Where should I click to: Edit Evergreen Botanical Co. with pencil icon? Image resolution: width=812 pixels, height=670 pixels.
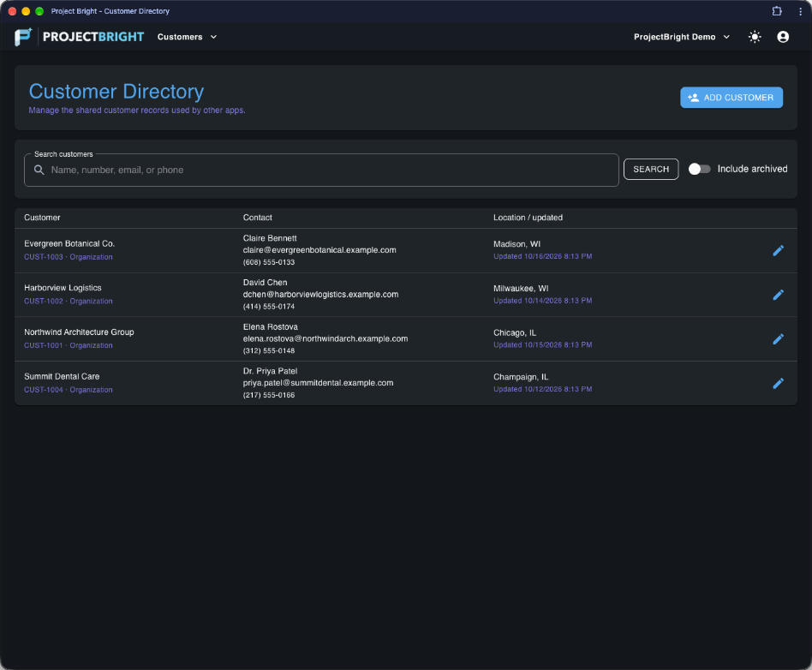pos(778,250)
